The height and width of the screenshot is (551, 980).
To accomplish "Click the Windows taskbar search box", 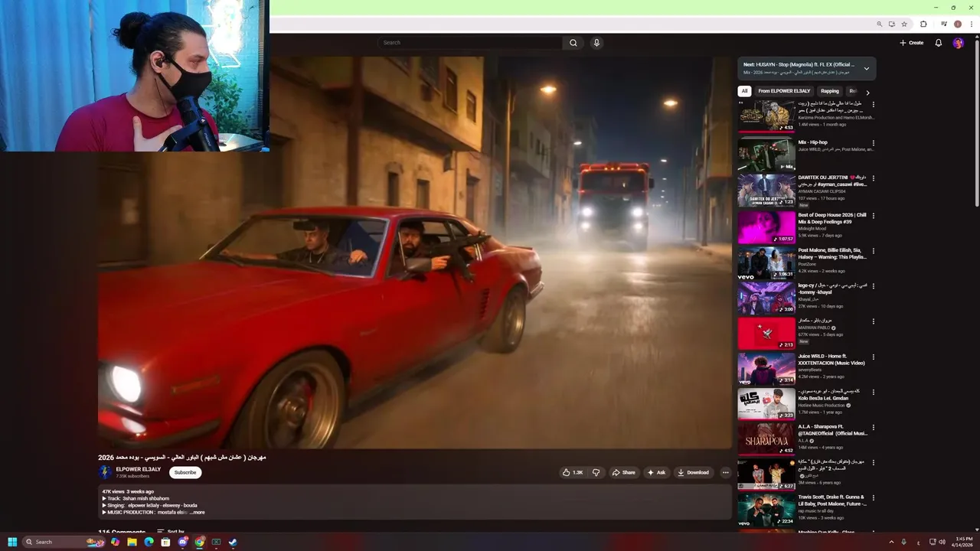I will point(63,542).
